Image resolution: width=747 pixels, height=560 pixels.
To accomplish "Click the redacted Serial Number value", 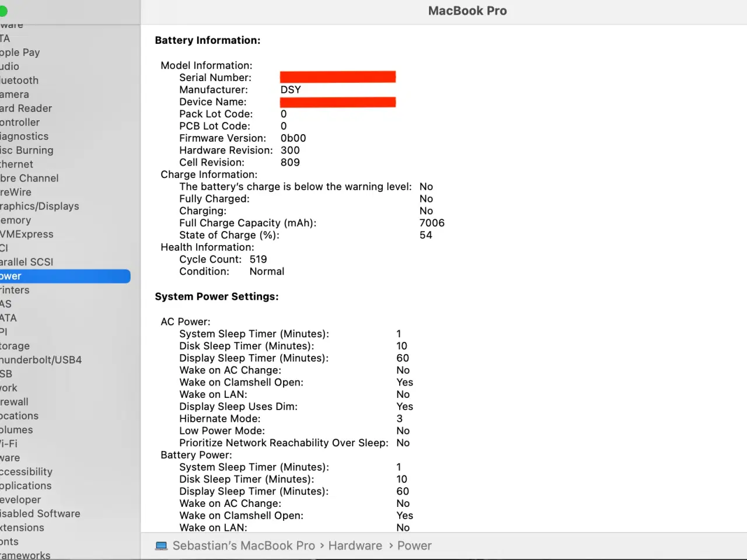I will click(338, 77).
